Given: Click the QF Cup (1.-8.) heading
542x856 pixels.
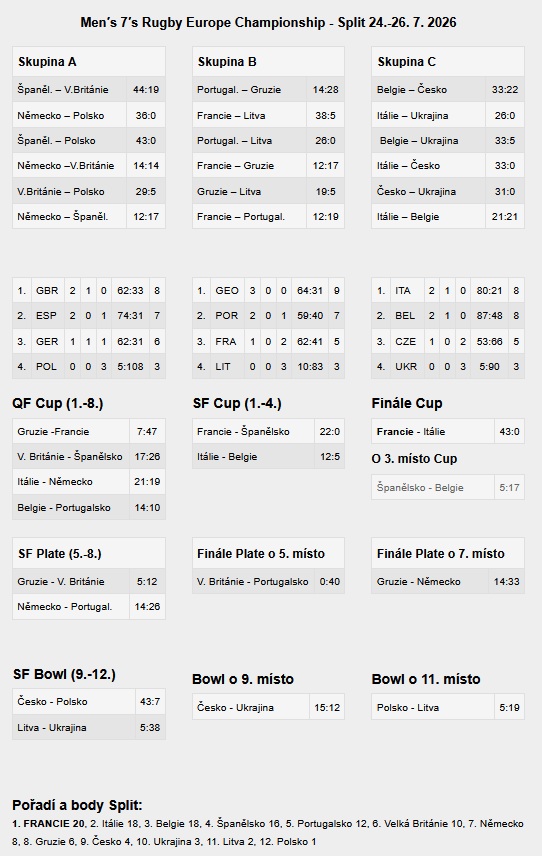Looking at the screenshot, I should 58,403.
